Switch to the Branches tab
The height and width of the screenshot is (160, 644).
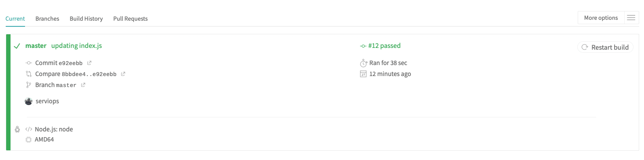click(47, 19)
